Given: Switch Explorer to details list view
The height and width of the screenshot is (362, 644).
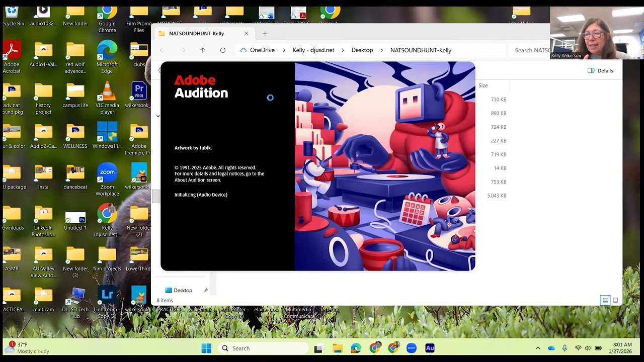Looking at the screenshot, I should coord(605,301).
